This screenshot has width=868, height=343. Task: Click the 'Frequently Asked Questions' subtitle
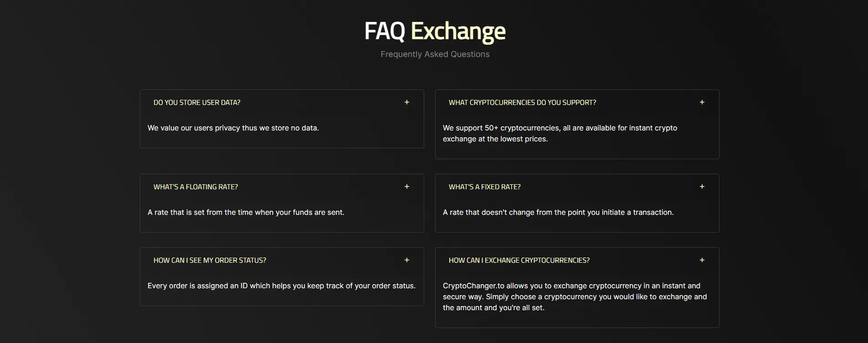[x=435, y=54]
